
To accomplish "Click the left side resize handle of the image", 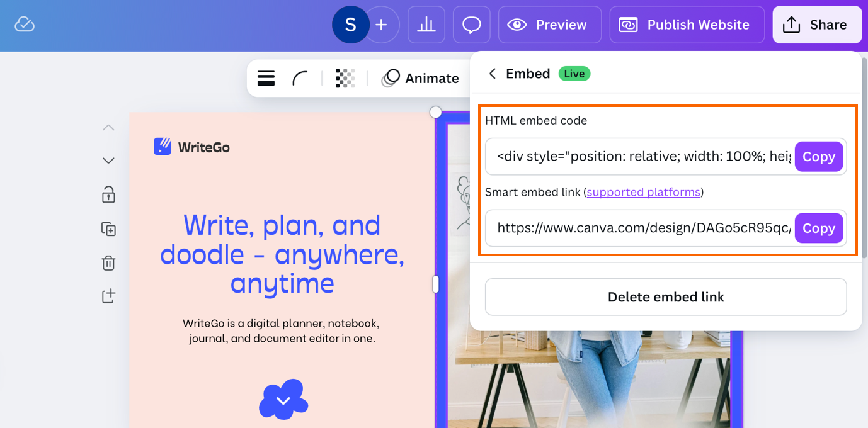I will [x=435, y=284].
